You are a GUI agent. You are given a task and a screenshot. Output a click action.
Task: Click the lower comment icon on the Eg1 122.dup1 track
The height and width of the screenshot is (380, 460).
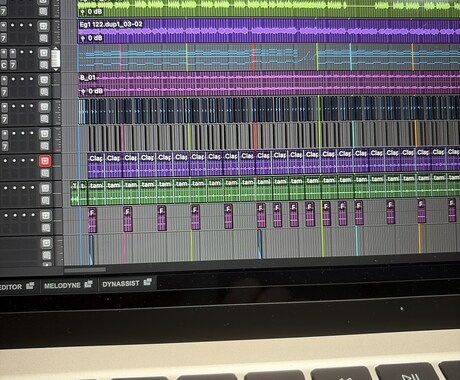click(43, 38)
